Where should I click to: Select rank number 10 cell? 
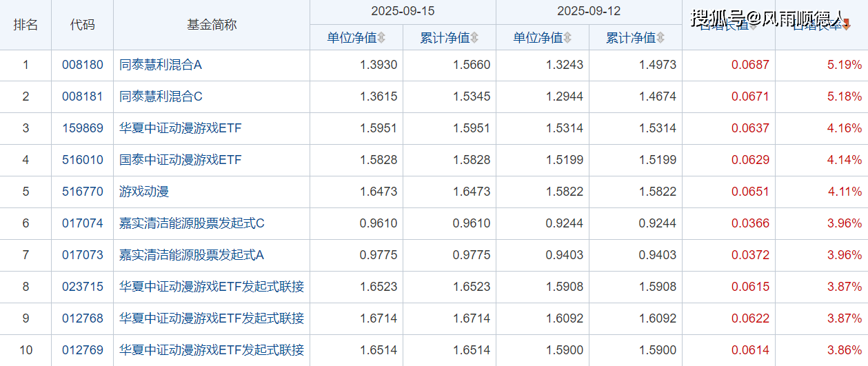[x=26, y=351]
